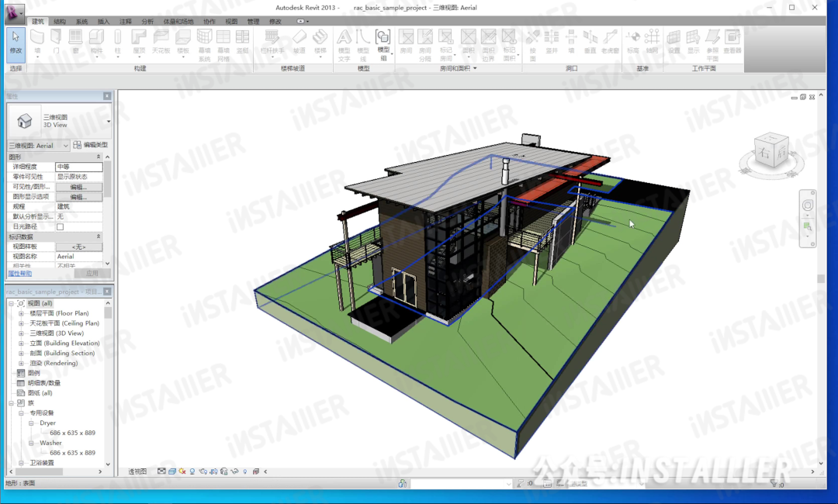
Task: Click the 标高 (Level) datum tool
Action: [633, 42]
